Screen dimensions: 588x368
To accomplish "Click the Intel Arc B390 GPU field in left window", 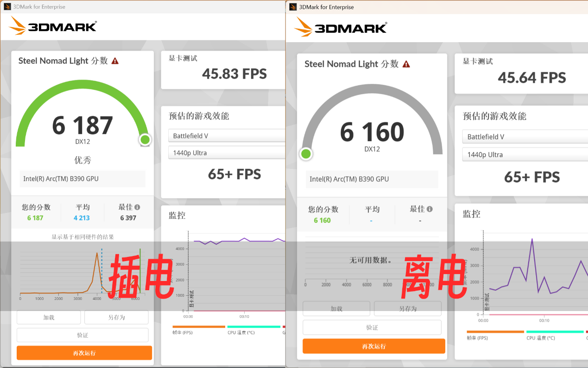I will pyautogui.click(x=82, y=179).
